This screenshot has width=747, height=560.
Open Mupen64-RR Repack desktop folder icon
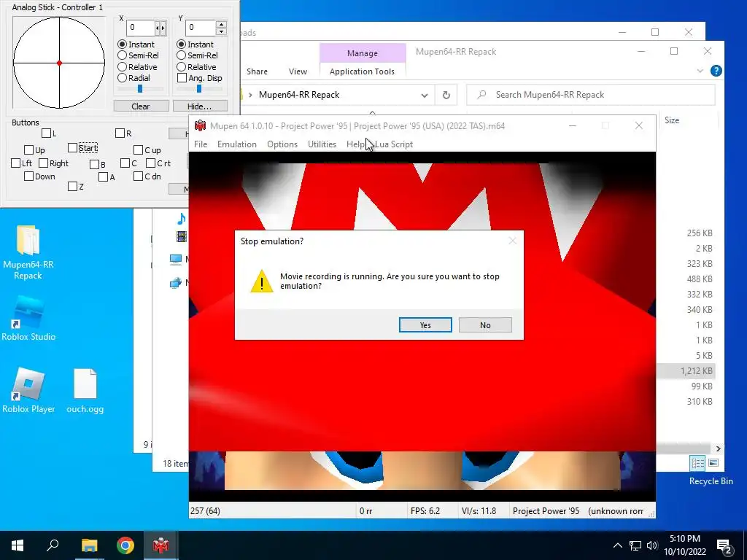pyautogui.click(x=28, y=253)
